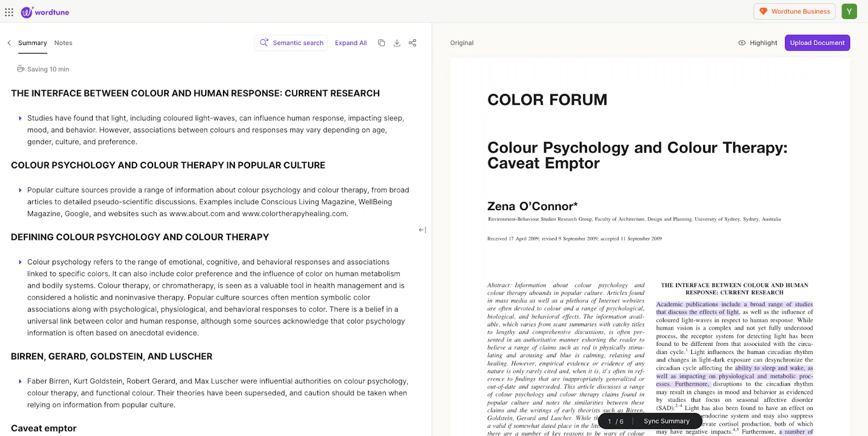The image size is (868, 436).
Task: Expand the bullet under Current Research heading
Action: pos(21,118)
